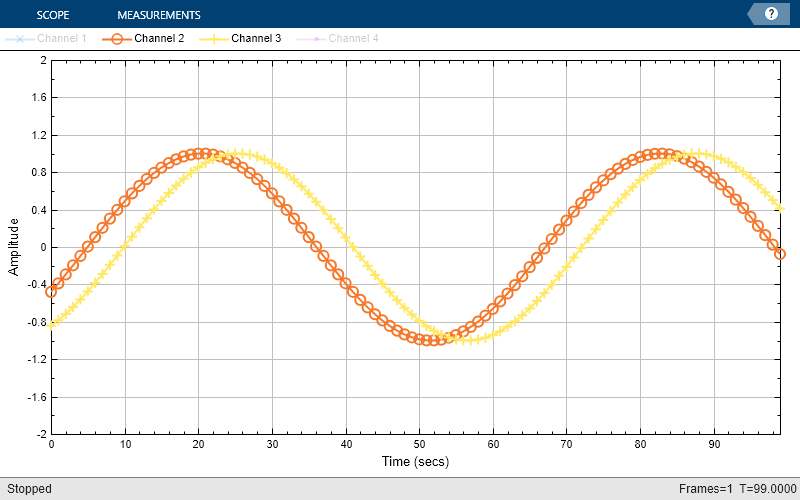
Task: Click the Amplitude y-axis label
Action: 14,247
